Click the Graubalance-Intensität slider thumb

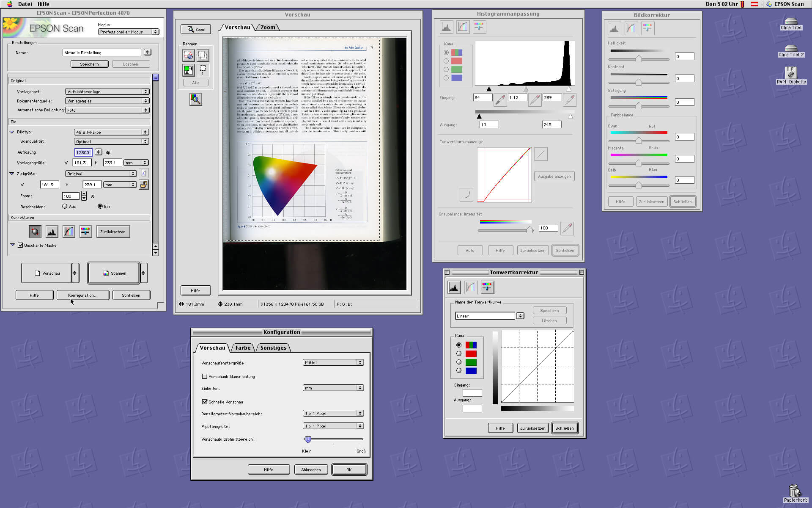tap(529, 230)
